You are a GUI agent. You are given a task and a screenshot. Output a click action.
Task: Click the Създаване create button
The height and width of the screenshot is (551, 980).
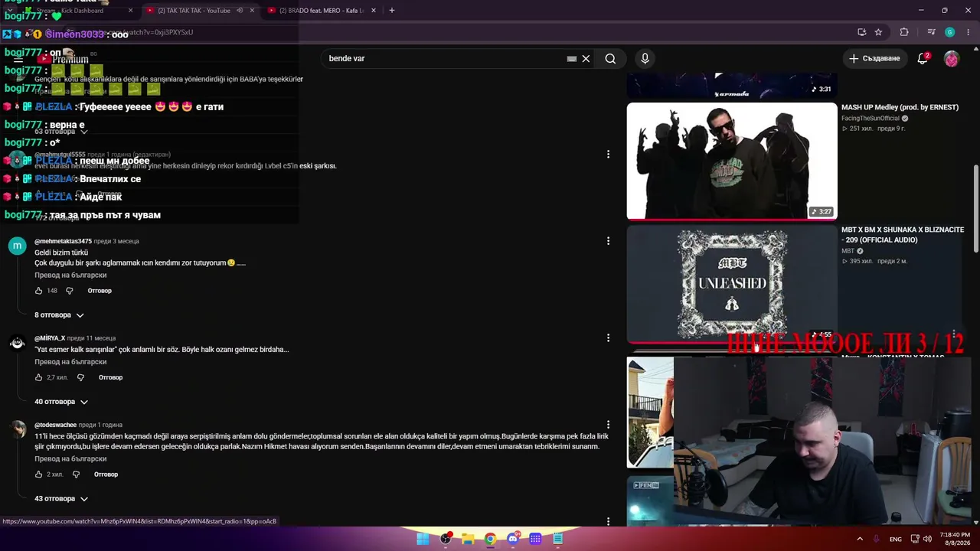pos(875,58)
